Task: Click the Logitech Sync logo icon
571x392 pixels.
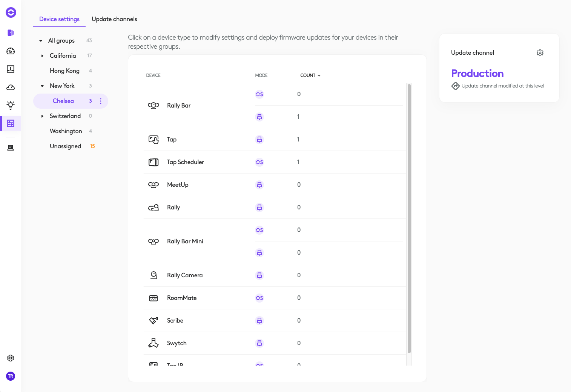Action: [x=11, y=12]
